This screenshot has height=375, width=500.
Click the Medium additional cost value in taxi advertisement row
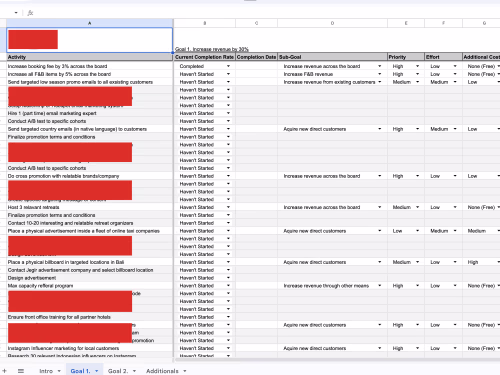coord(477,231)
